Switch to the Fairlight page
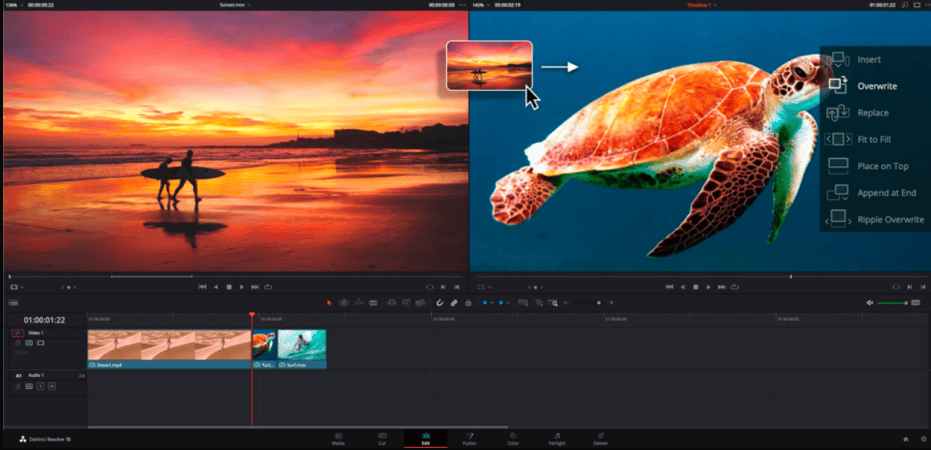This screenshot has height=450, width=931. click(556, 438)
